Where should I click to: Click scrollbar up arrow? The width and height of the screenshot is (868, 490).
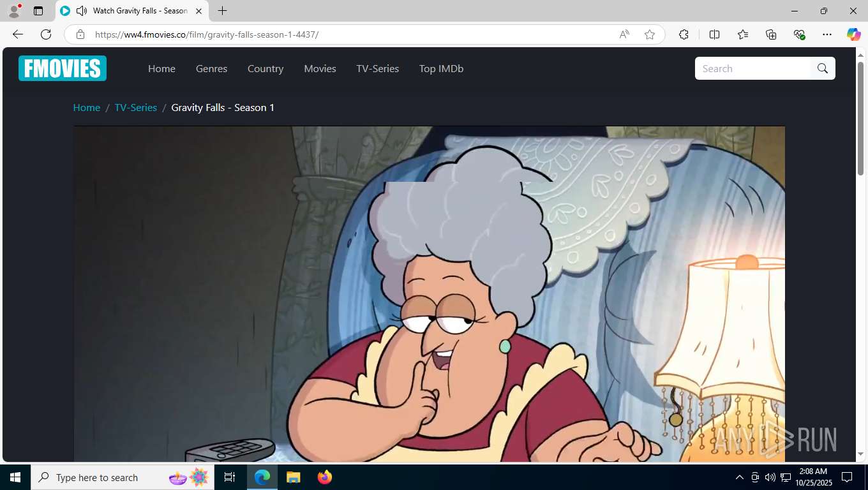(x=860, y=56)
